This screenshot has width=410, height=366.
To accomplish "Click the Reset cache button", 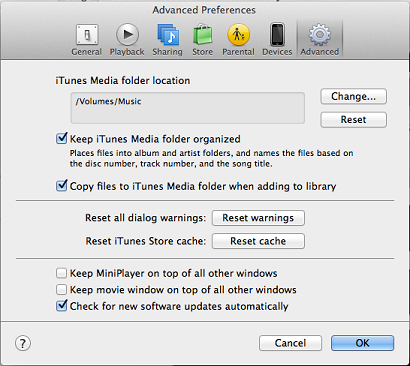I will pos(258,241).
